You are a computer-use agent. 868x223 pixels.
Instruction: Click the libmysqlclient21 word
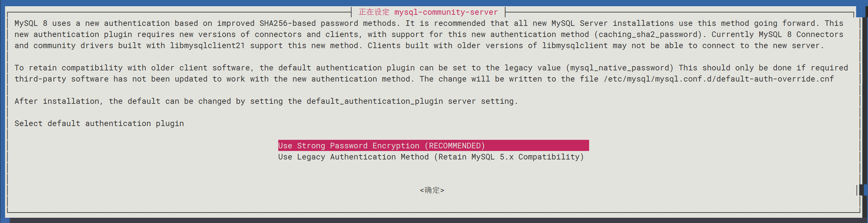coord(207,46)
